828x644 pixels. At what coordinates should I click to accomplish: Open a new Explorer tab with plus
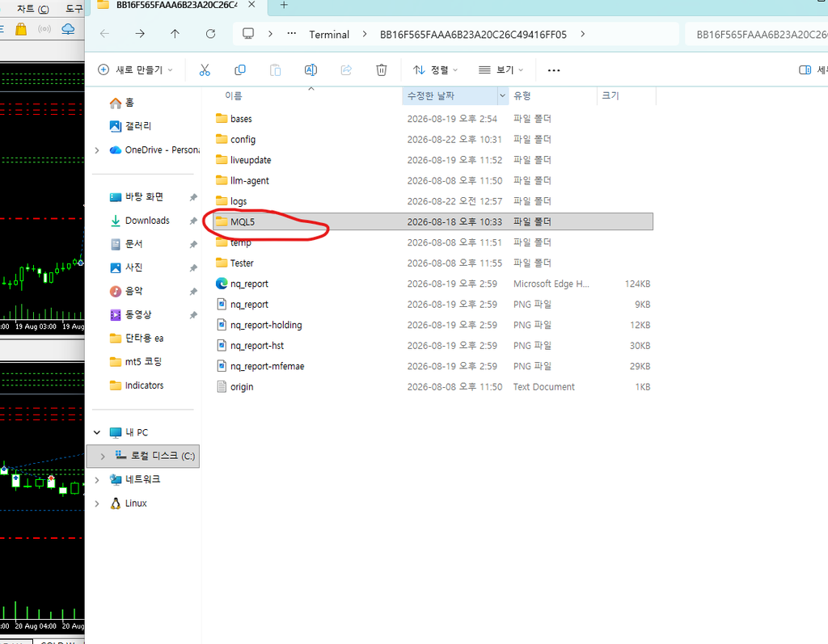pyautogui.click(x=284, y=5)
